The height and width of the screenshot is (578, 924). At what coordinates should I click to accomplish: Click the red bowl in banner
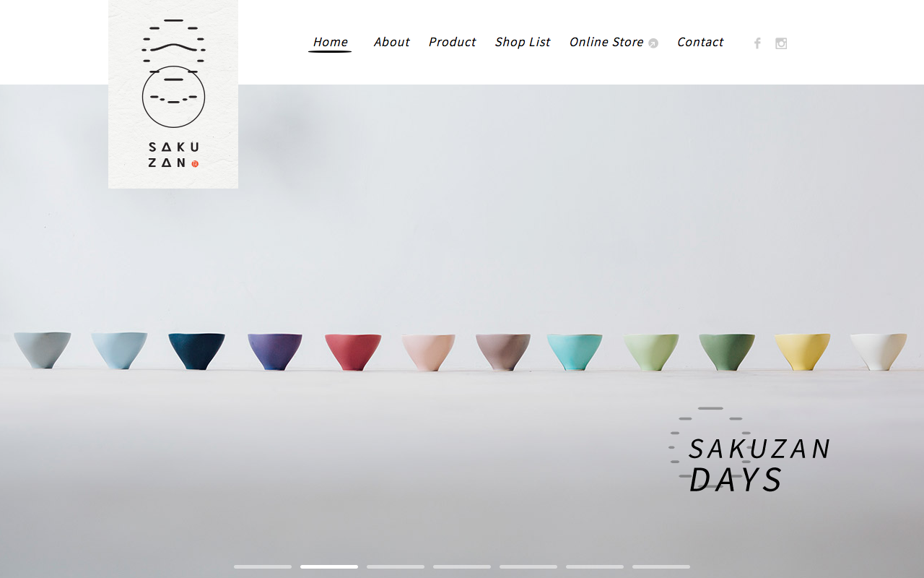353,352
